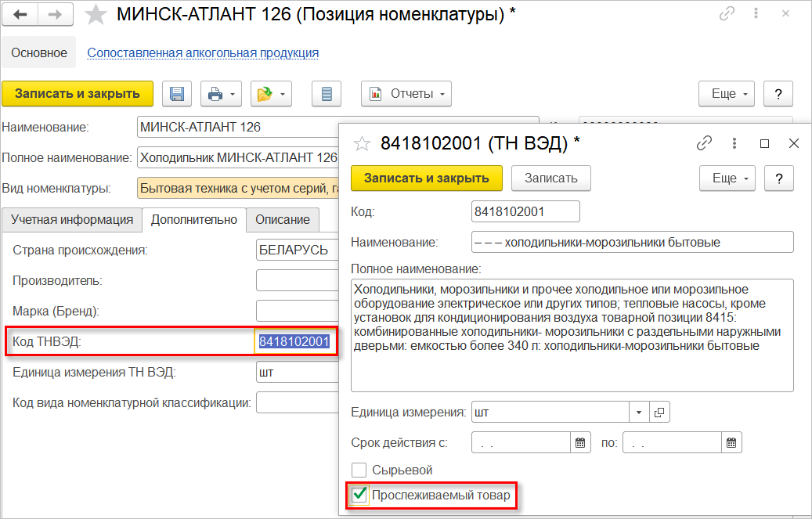Click Записать и закрыть in main window
This screenshot has height=519, width=812.
[78, 94]
